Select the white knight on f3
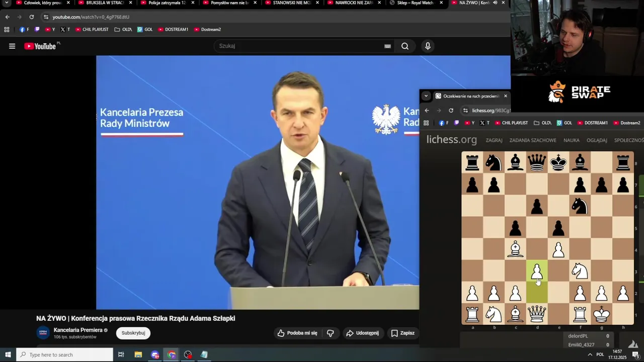The image size is (644, 362). 580,270
